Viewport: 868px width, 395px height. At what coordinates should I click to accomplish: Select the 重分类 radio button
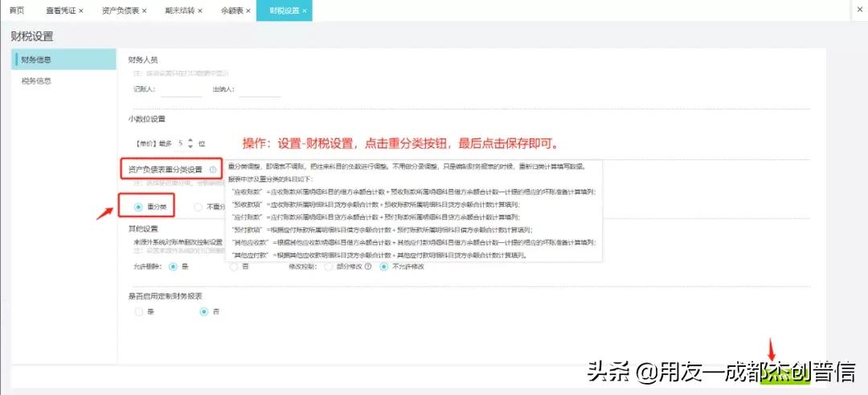tap(138, 207)
